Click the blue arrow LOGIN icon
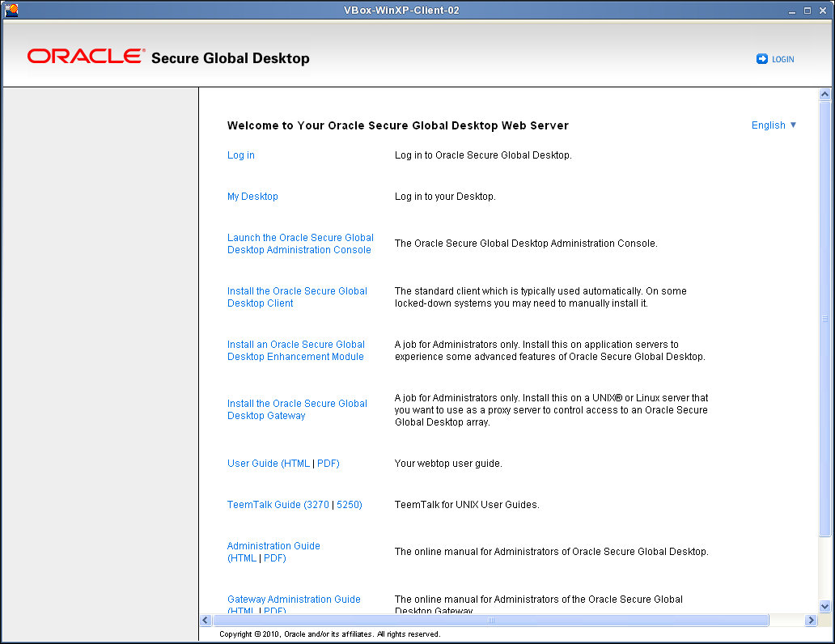 (x=761, y=59)
